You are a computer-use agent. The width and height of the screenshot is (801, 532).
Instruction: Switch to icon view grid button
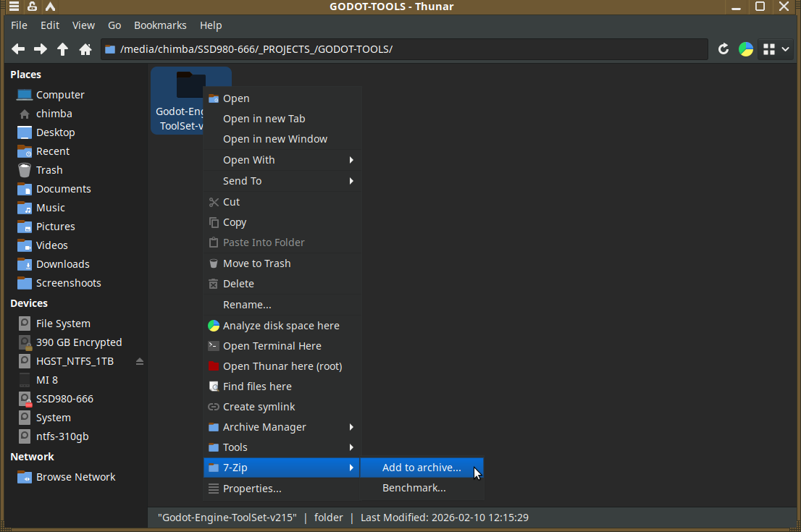click(769, 49)
